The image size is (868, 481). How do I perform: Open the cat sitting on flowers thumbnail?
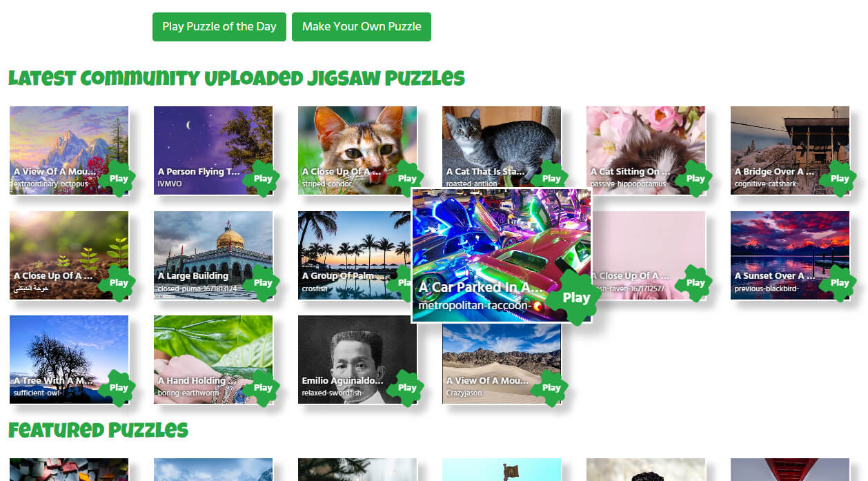[646, 150]
